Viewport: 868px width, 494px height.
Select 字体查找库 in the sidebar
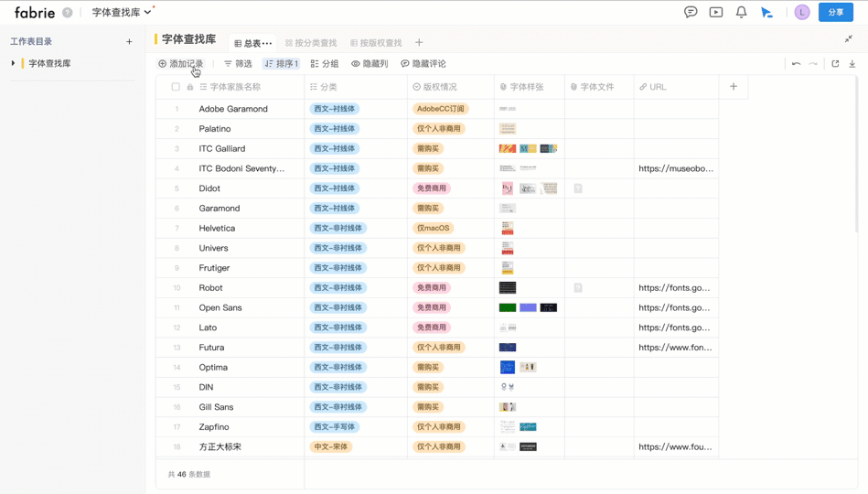click(x=49, y=63)
